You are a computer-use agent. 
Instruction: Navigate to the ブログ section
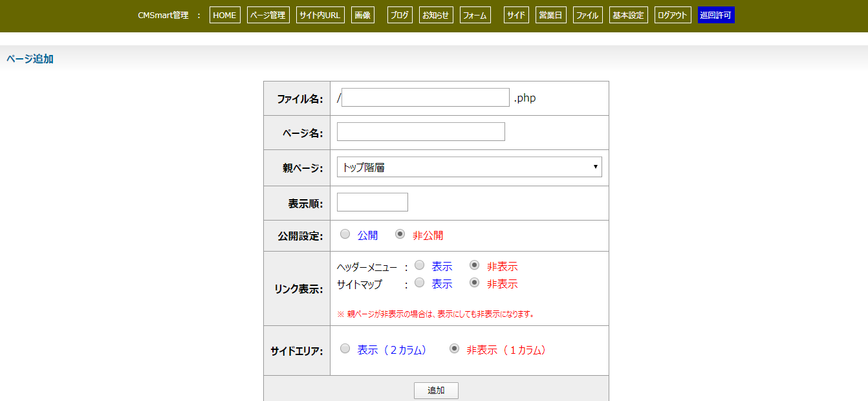pyautogui.click(x=400, y=16)
